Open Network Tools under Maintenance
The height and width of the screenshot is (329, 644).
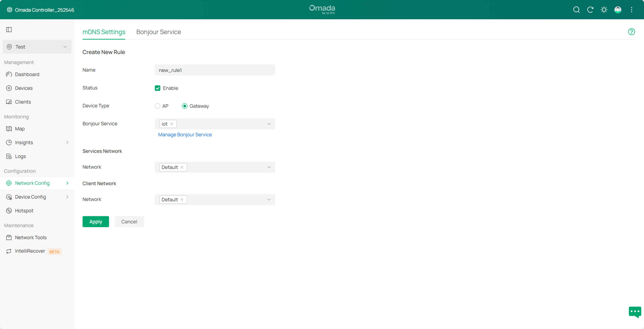(x=31, y=237)
